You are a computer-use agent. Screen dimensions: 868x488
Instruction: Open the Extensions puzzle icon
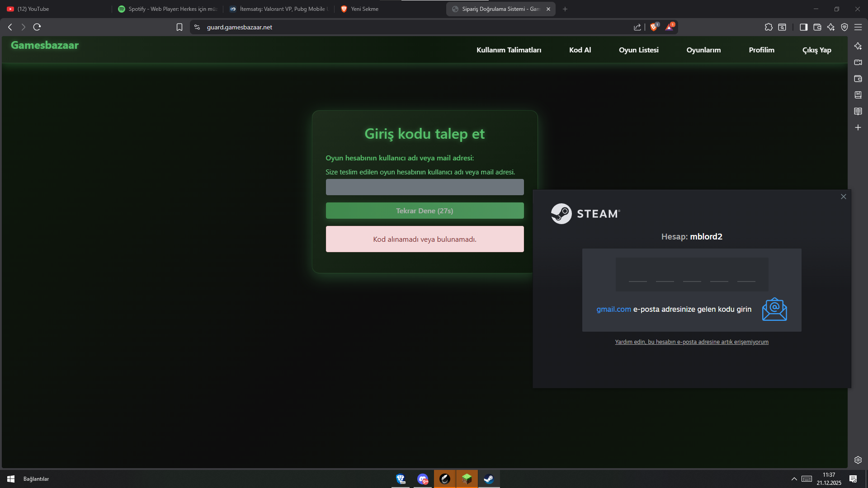pos(769,27)
